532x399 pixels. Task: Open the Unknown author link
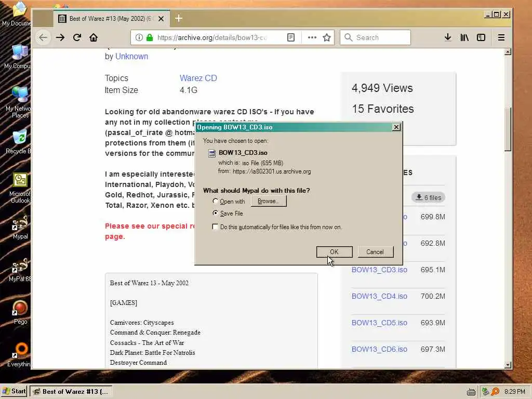[x=131, y=56]
